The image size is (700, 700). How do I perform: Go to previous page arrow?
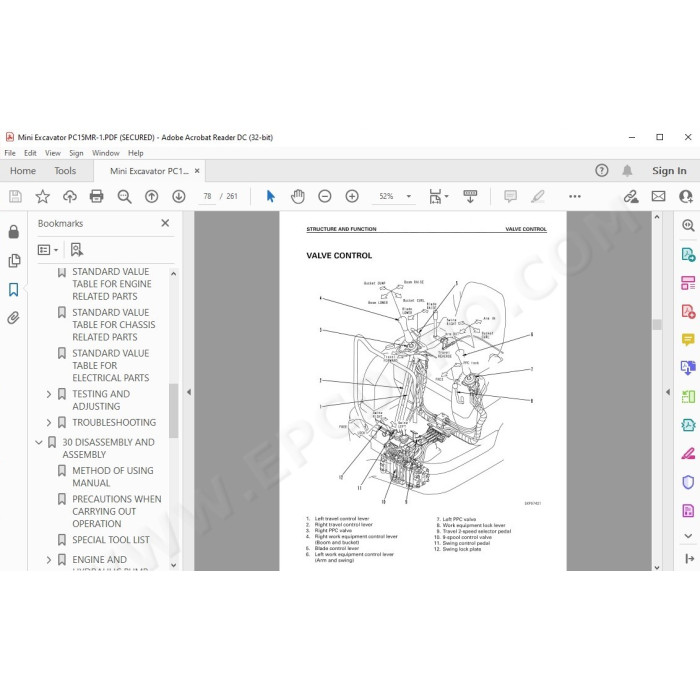point(151,196)
